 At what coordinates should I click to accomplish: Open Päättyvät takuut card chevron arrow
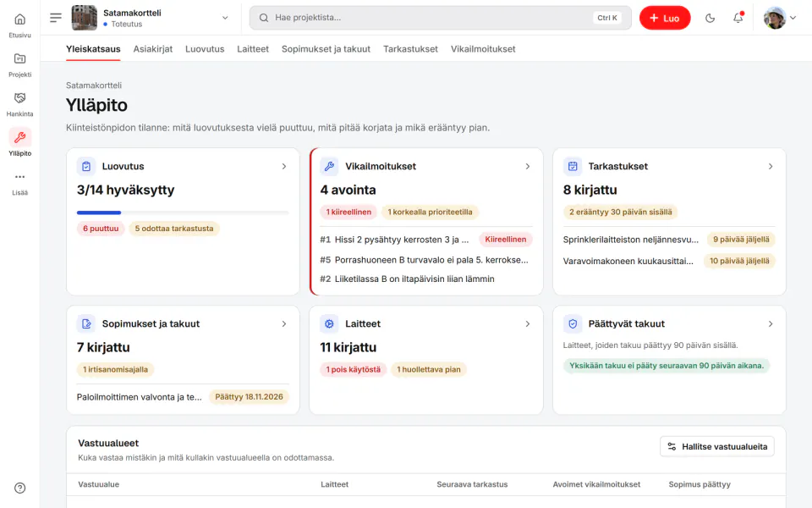click(770, 324)
